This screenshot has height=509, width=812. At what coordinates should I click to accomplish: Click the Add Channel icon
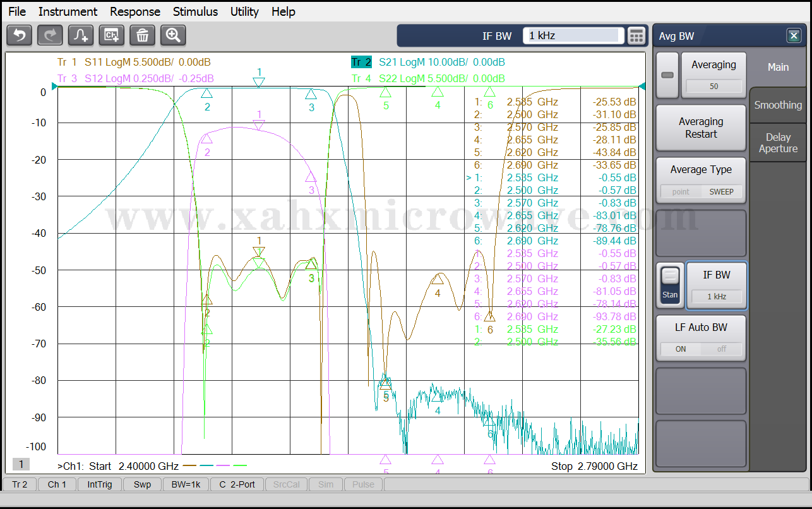112,35
